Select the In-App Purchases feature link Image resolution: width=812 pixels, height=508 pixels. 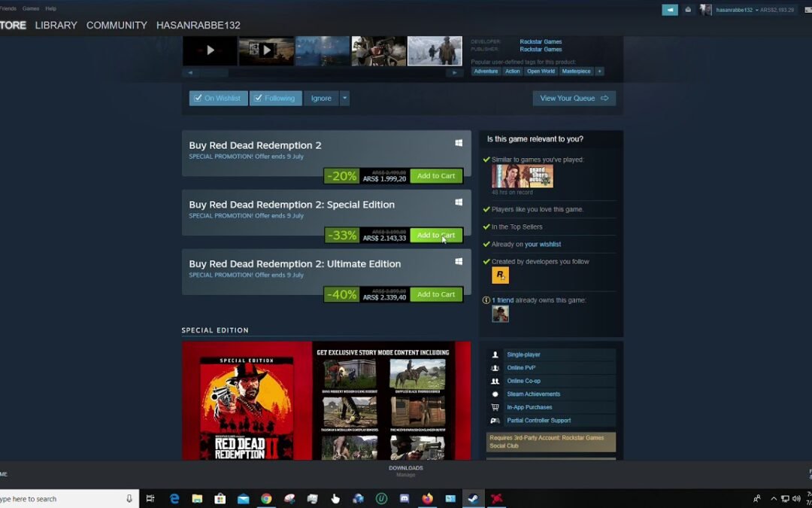529,407
